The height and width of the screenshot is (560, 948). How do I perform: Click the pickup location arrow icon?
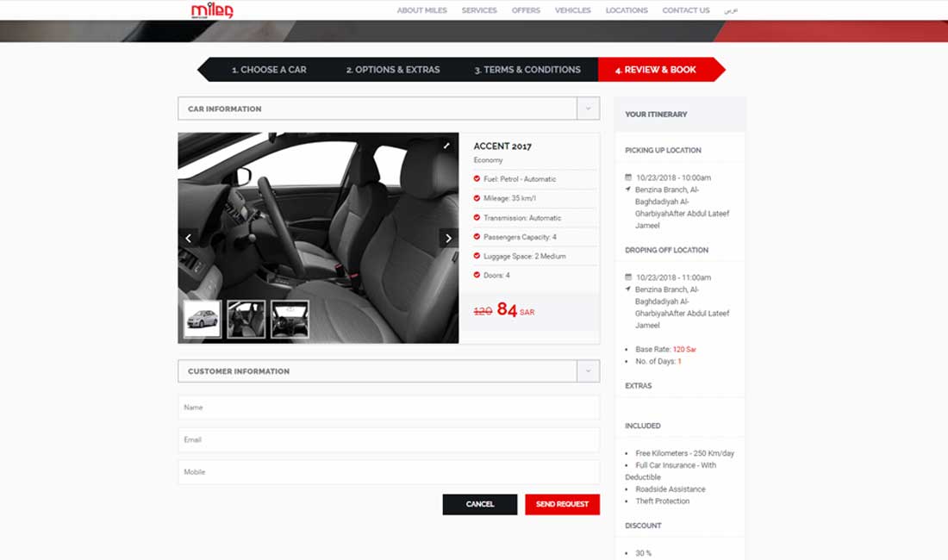(628, 189)
